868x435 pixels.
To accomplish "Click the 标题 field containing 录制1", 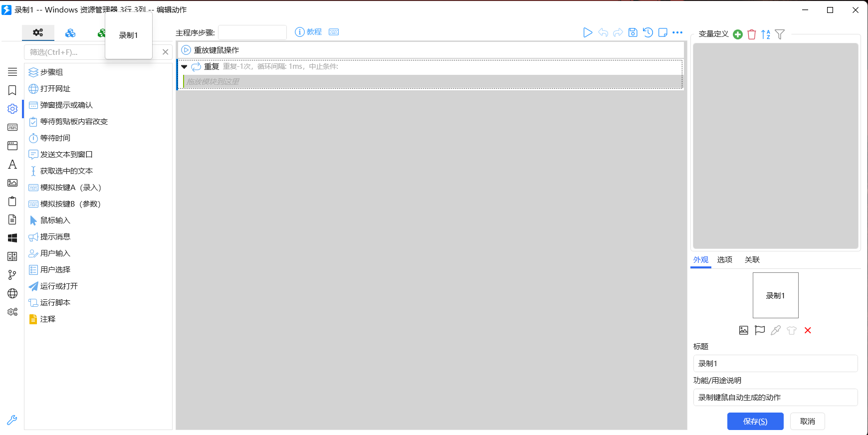I will click(776, 364).
